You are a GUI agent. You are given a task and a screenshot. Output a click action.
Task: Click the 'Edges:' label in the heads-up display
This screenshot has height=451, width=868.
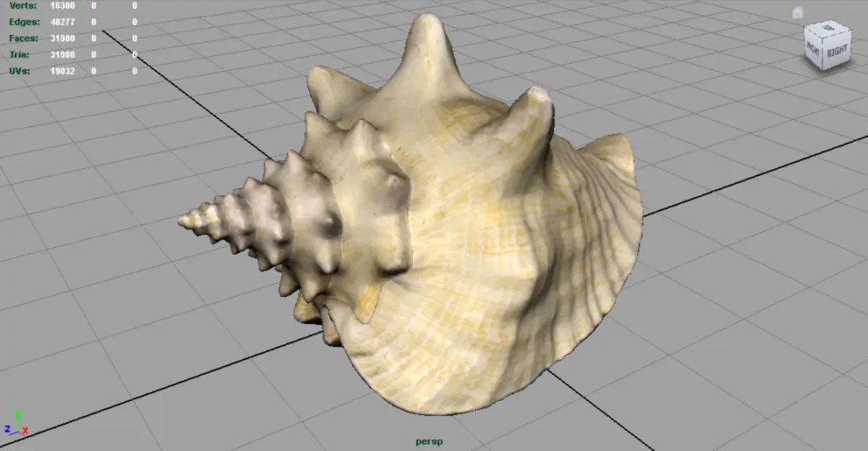[x=24, y=22]
